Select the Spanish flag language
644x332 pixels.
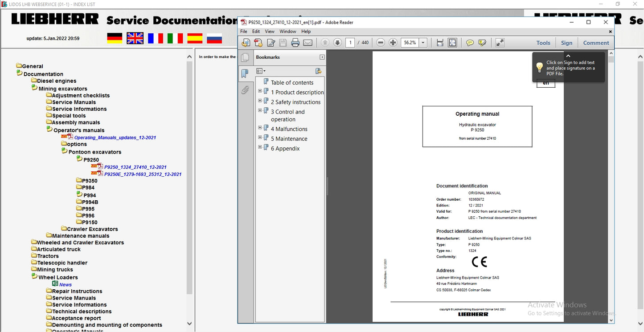point(195,38)
